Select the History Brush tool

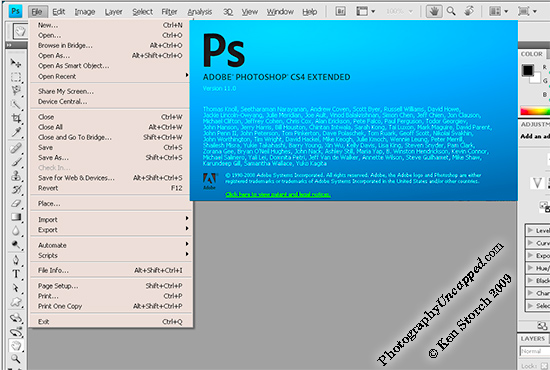point(15,189)
